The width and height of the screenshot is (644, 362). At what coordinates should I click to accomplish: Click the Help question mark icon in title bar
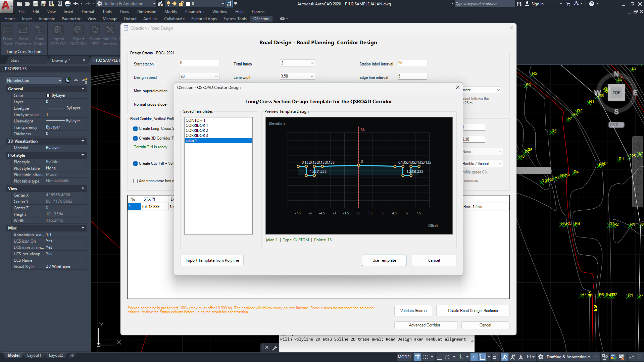point(592,4)
